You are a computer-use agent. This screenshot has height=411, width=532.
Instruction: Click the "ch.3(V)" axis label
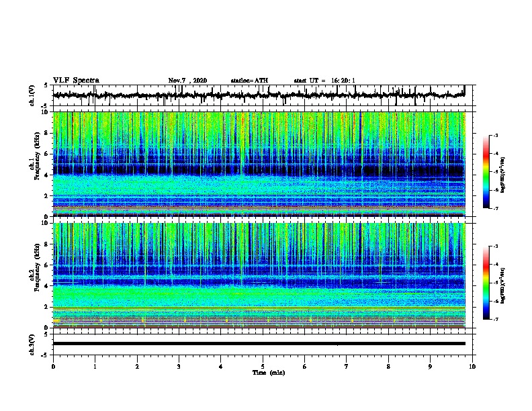point(32,345)
